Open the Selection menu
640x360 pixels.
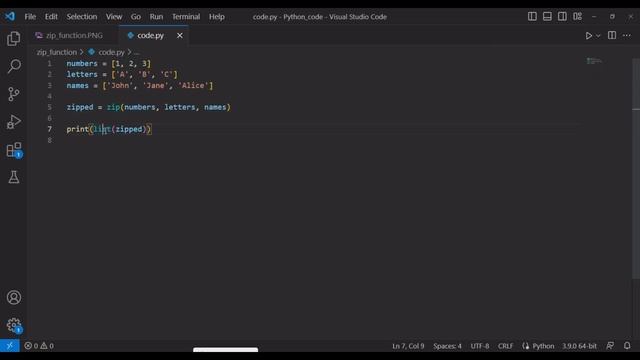click(x=82, y=17)
